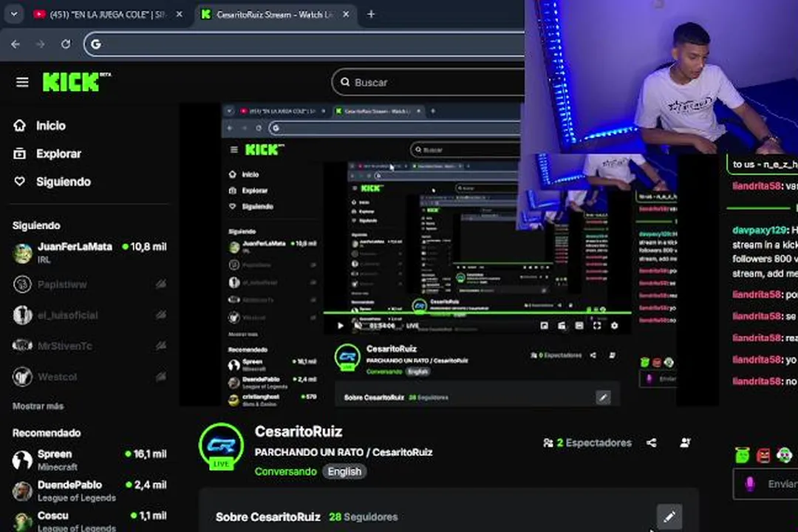The height and width of the screenshot is (532, 798).
Task: Click the browser forward arrow
Action: 41,44
